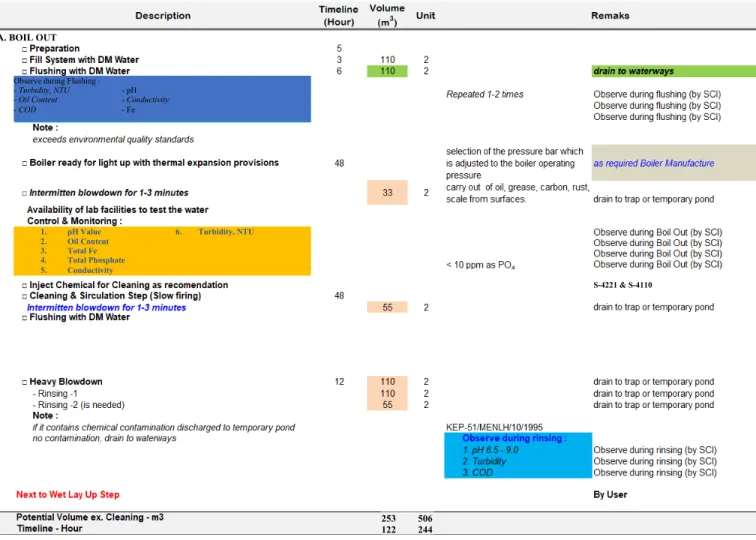Click the 'Observe during rinsing :' cyan heading
Screen dimensions: 756x540
tap(514, 438)
